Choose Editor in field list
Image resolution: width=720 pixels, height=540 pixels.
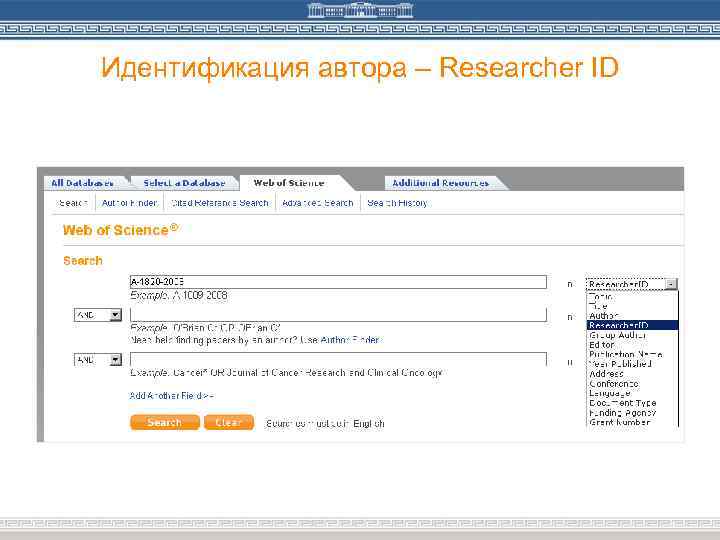click(602, 345)
